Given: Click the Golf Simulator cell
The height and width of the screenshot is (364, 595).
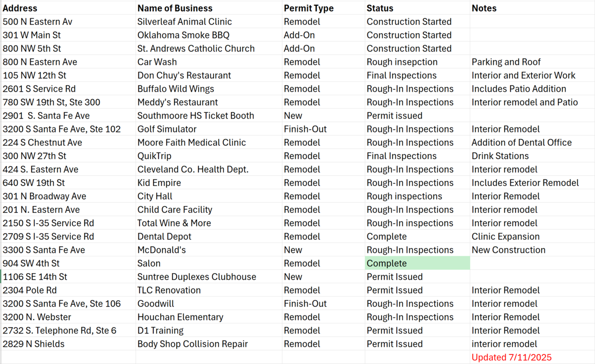Looking at the screenshot, I should click(x=209, y=129).
